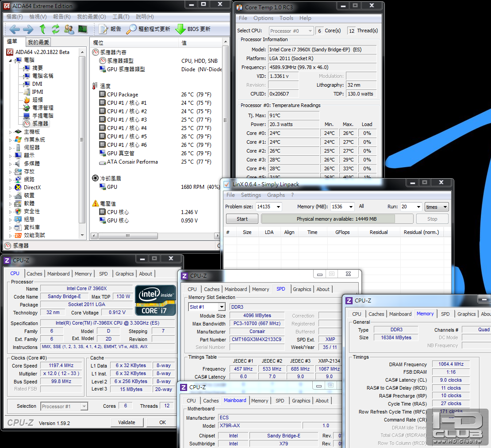Image resolution: width=491 pixels, height=448 pixels.
Task: Collapse the 電腦 tree node
Action: coord(10,61)
